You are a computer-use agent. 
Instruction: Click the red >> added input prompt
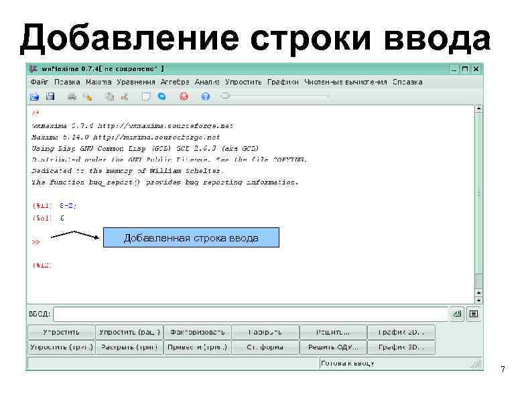[x=36, y=242]
